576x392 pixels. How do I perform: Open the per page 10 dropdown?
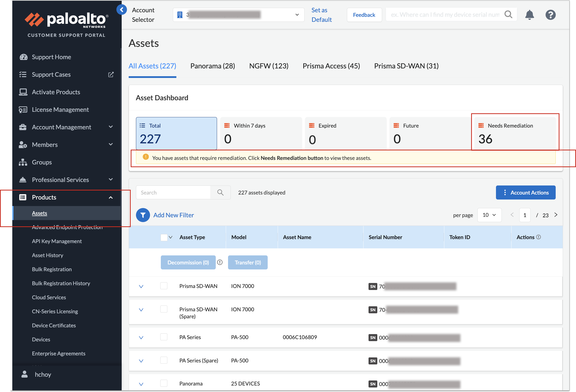tap(489, 215)
